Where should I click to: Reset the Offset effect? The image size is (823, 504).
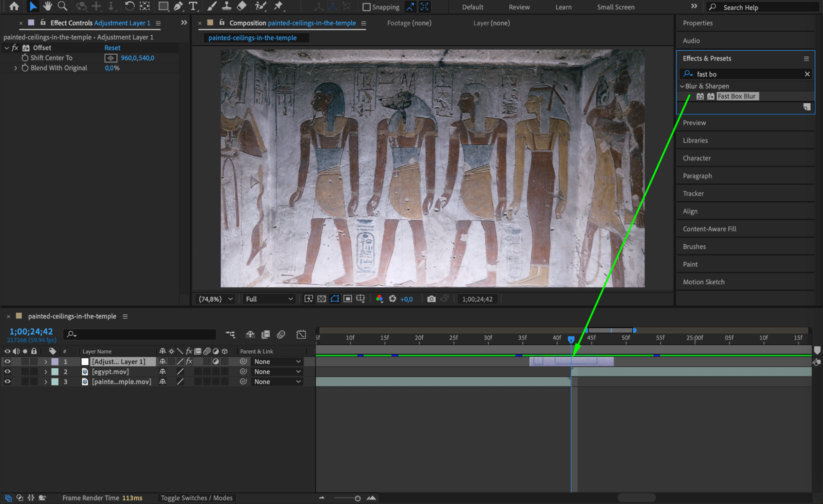[x=112, y=48]
